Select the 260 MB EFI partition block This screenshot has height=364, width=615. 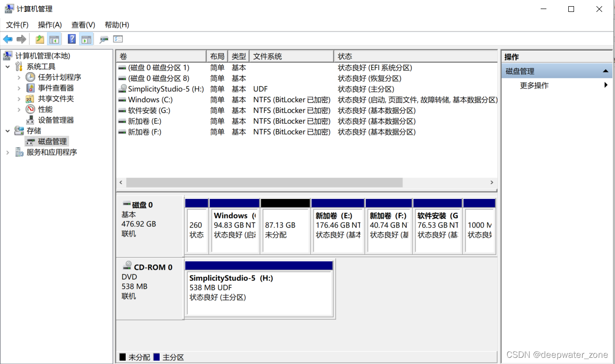pos(197,226)
